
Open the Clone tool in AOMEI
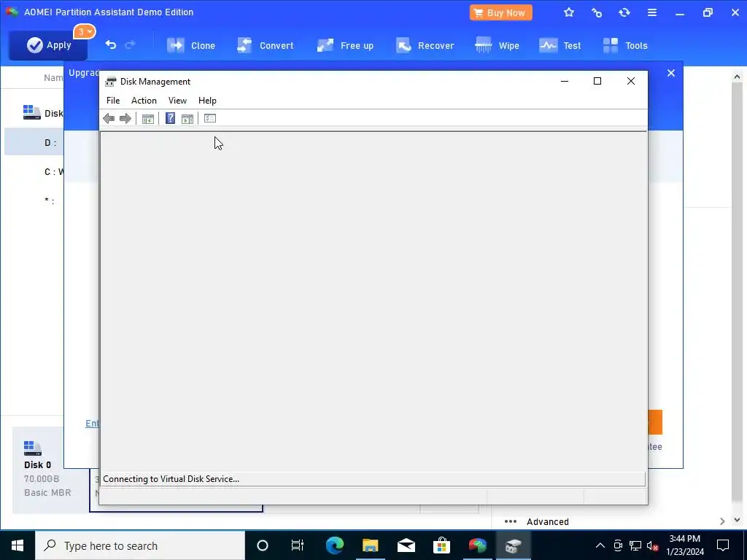(x=191, y=46)
